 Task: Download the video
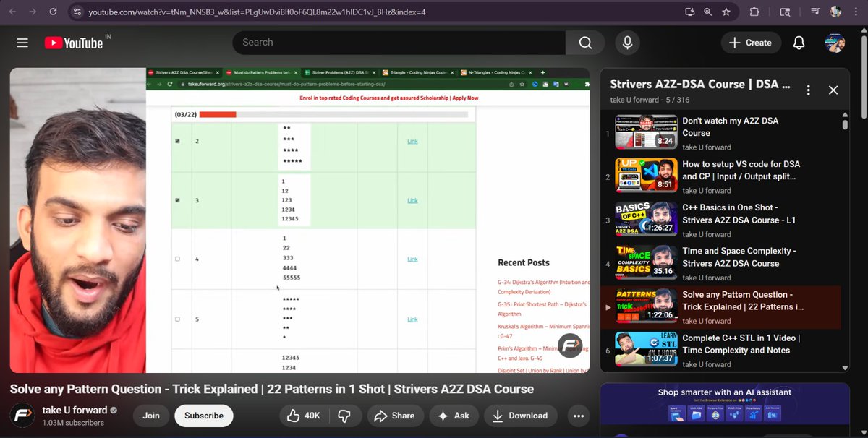[x=520, y=416]
